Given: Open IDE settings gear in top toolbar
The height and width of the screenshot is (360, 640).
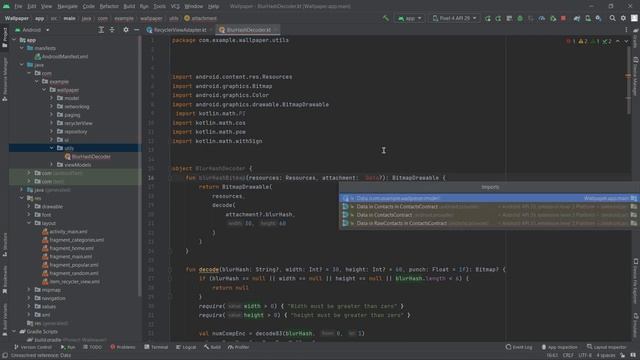Looking at the screenshot, I should (x=623, y=18).
